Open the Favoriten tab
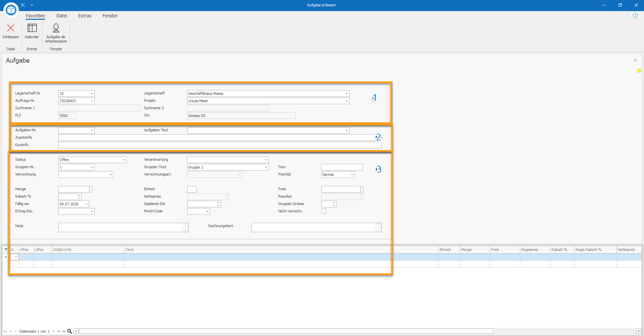The width and height of the screenshot is (644, 336). [x=35, y=16]
